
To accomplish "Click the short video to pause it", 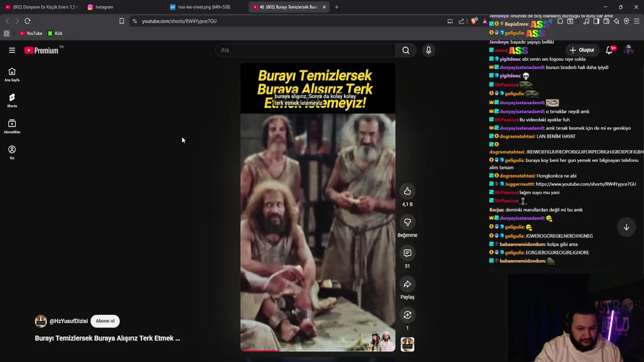I will [317, 207].
